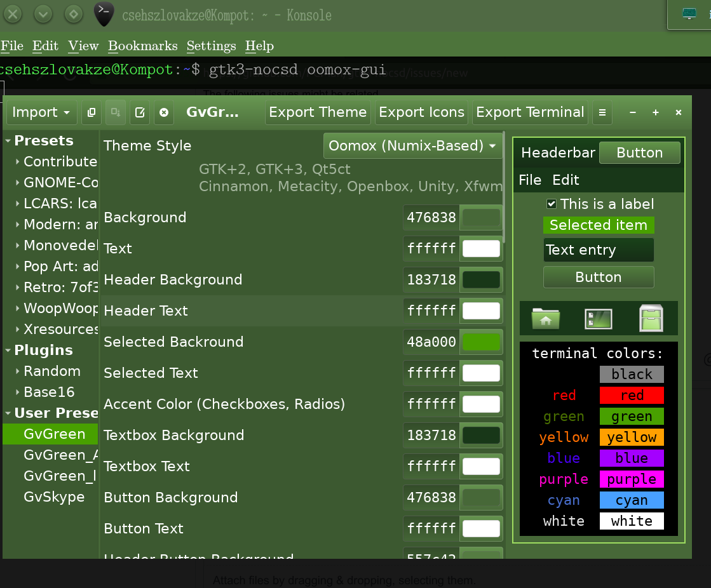
Task: Expand the Random plugin group
Action: pos(17,371)
